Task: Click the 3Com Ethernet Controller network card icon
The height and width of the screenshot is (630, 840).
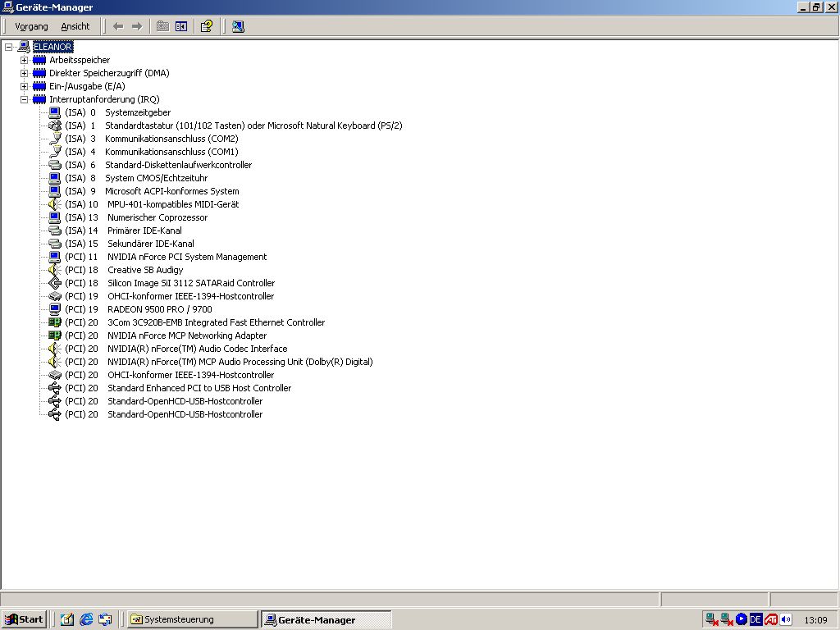Action: [x=55, y=322]
